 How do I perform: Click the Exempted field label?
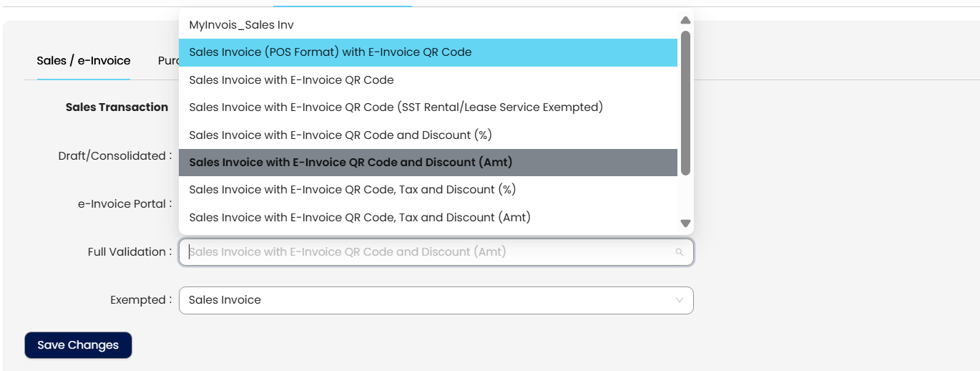[x=140, y=300]
